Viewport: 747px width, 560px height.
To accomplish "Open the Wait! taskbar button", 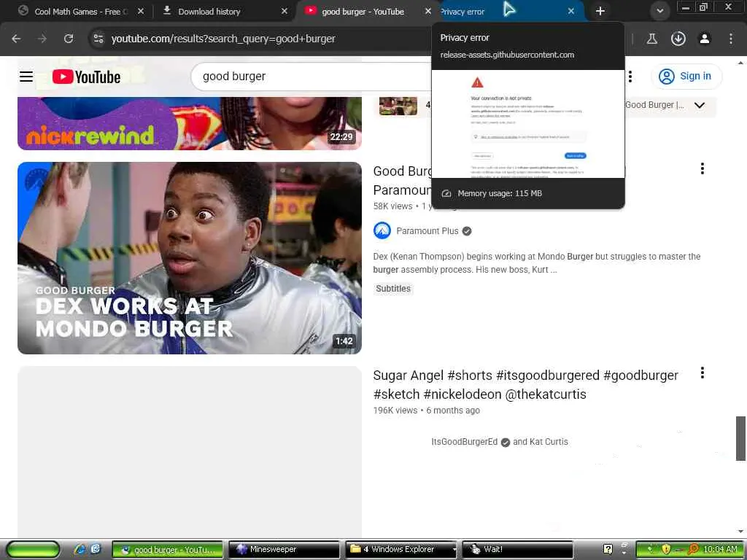I will 517,549.
